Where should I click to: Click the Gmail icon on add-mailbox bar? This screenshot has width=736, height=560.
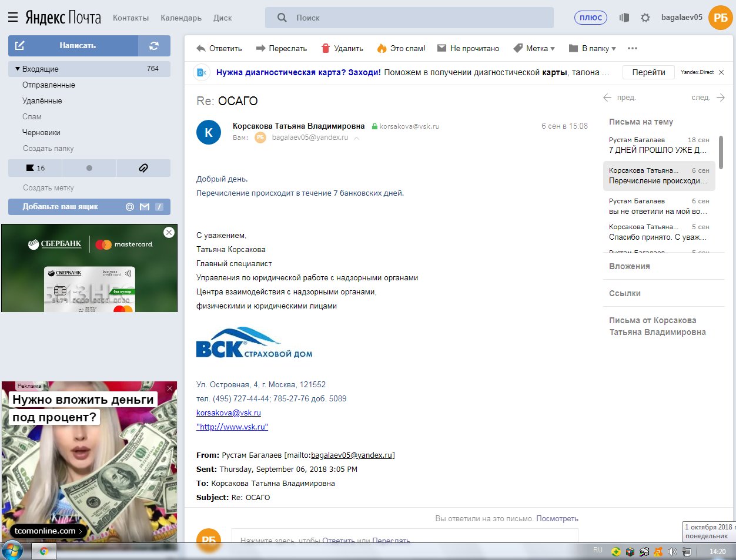click(145, 207)
